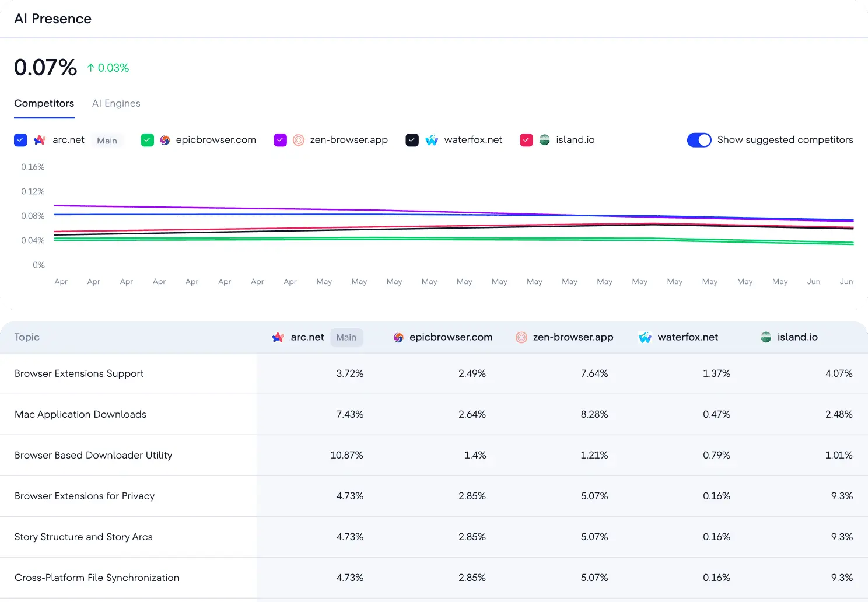Image resolution: width=868 pixels, height=602 pixels.
Task: Click the 10.87% arc.net value
Action: pos(347,455)
